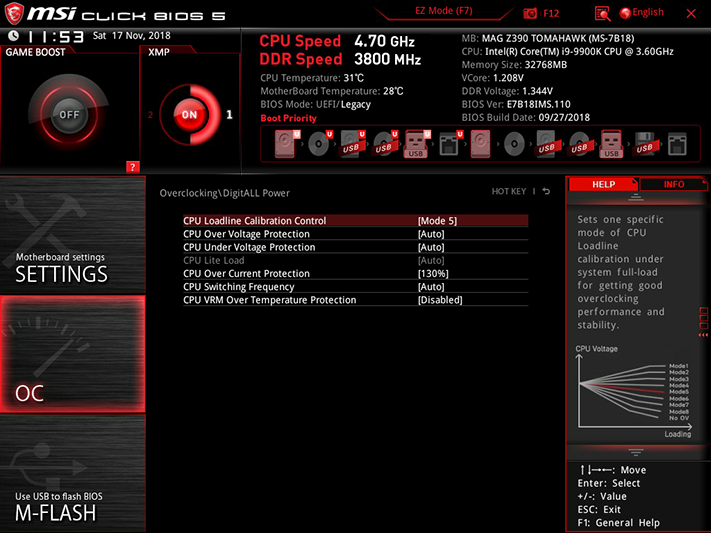Screen dimensions: 711x533
Task: Open the CPU Loadline Calibration Control [Mode 5] value
Action: [437, 221]
